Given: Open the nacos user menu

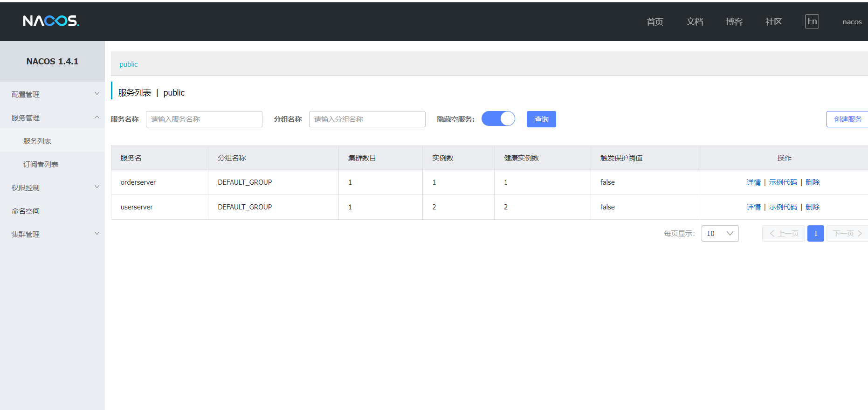Looking at the screenshot, I should click(x=852, y=22).
